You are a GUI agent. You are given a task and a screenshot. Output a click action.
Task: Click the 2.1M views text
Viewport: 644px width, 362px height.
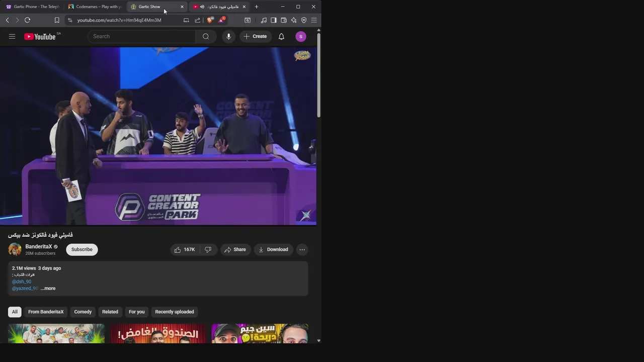(x=24, y=268)
